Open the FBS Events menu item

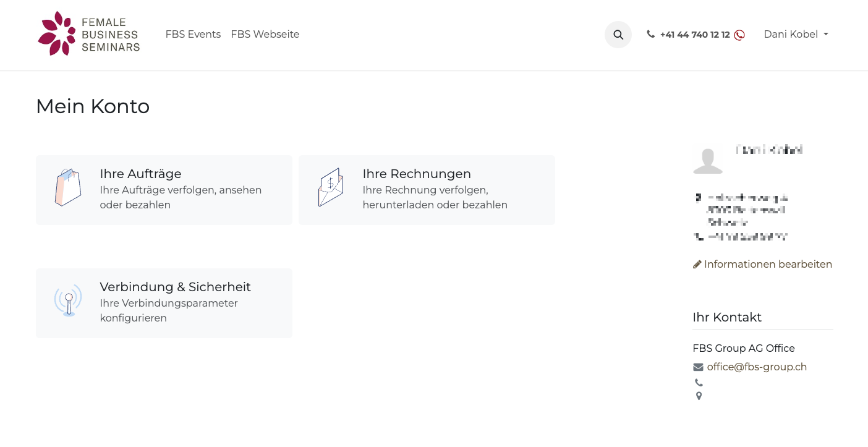pyautogui.click(x=193, y=35)
